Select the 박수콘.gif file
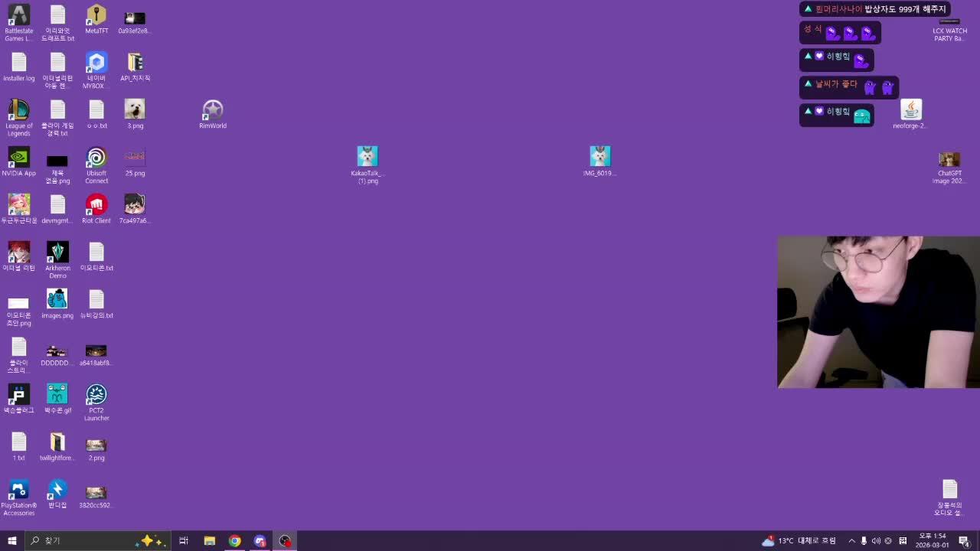The height and width of the screenshot is (551, 980). click(x=57, y=399)
